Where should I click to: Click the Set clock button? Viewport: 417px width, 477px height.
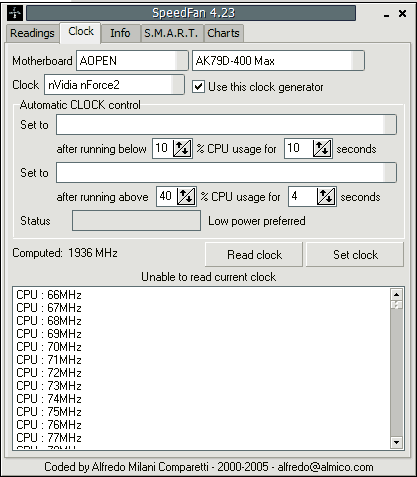click(x=355, y=255)
